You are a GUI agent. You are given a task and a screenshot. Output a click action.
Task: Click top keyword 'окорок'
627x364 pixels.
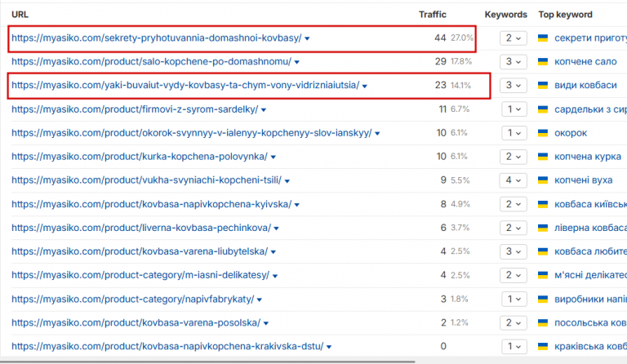pyautogui.click(x=571, y=133)
